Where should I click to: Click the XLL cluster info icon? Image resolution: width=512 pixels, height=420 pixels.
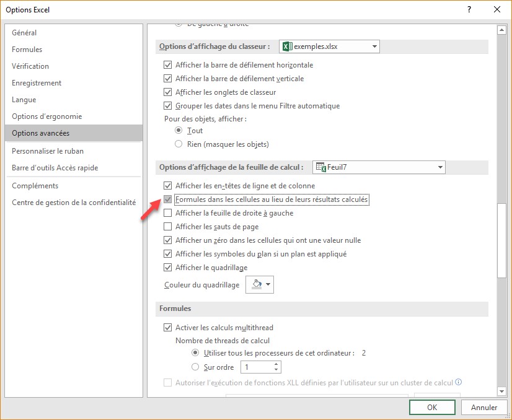pyautogui.click(x=459, y=382)
